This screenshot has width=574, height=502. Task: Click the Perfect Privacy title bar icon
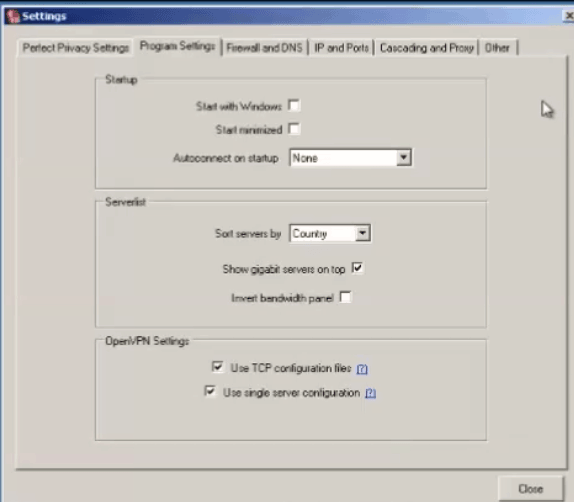click(13, 16)
